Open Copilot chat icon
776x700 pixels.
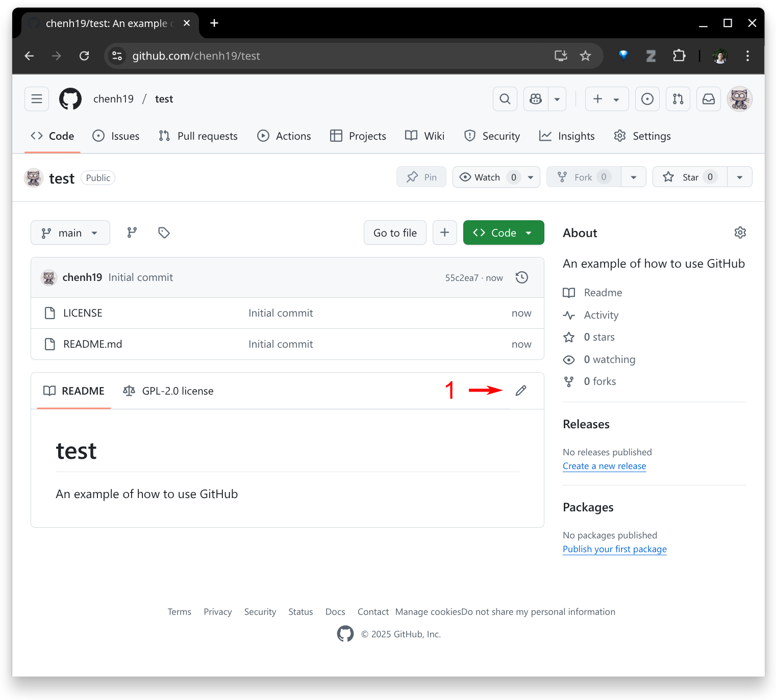pyautogui.click(x=536, y=99)
